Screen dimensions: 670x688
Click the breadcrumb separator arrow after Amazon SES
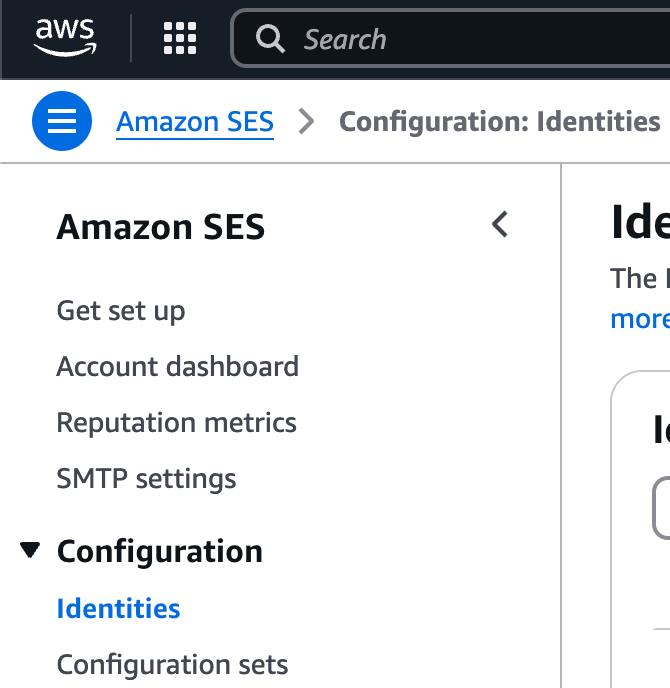(x=307, y=122)
